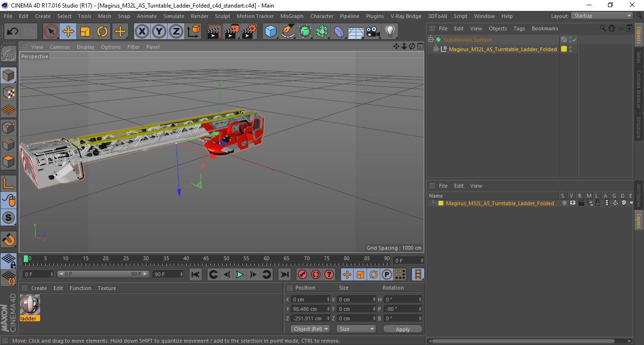
Task: Expand Magirus_M32L_AS_Turntable_Ladder_Folded tree node
Action: click(436, 49)
